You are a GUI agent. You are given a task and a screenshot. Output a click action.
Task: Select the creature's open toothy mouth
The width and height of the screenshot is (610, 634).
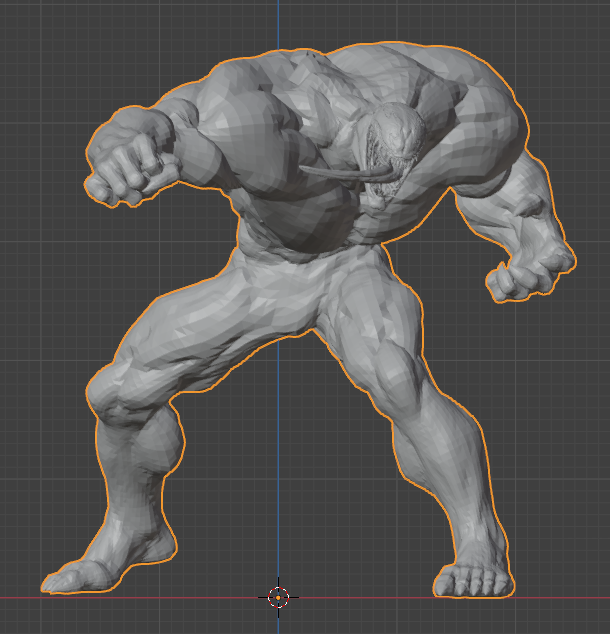click(387, 138)
